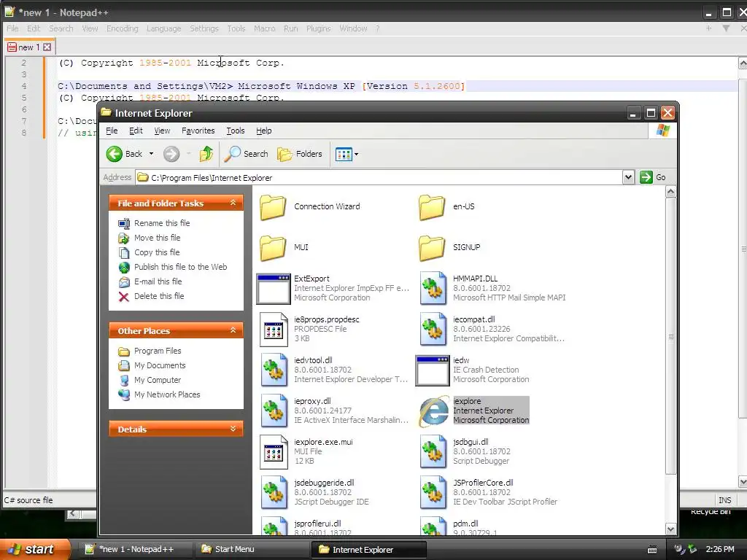Click the Up folder icon

click(206, 154)
